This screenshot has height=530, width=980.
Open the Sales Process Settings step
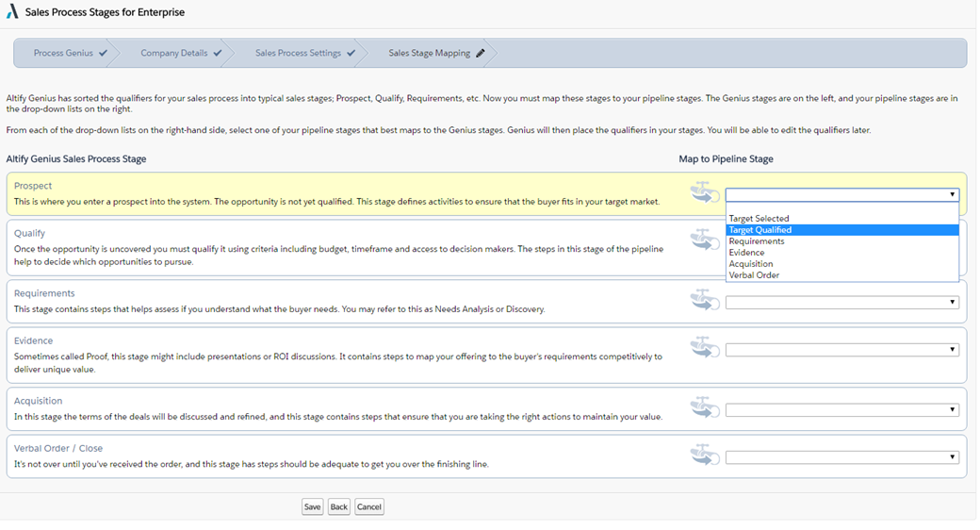[298, 53]
